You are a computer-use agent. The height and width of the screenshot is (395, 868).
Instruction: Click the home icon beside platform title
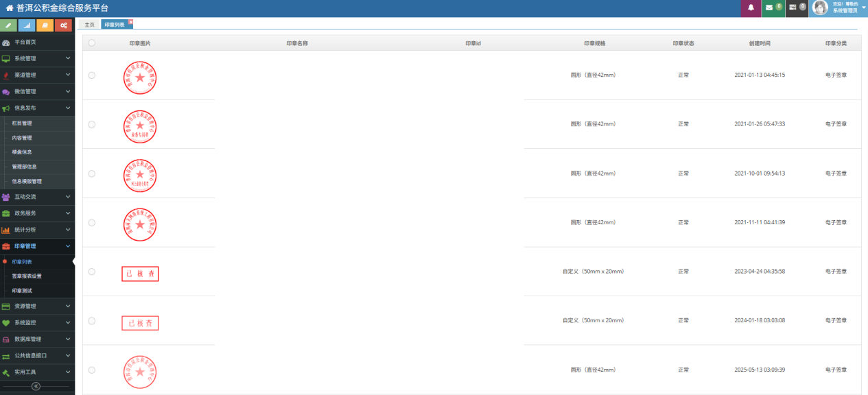click(x=9, y=8)
